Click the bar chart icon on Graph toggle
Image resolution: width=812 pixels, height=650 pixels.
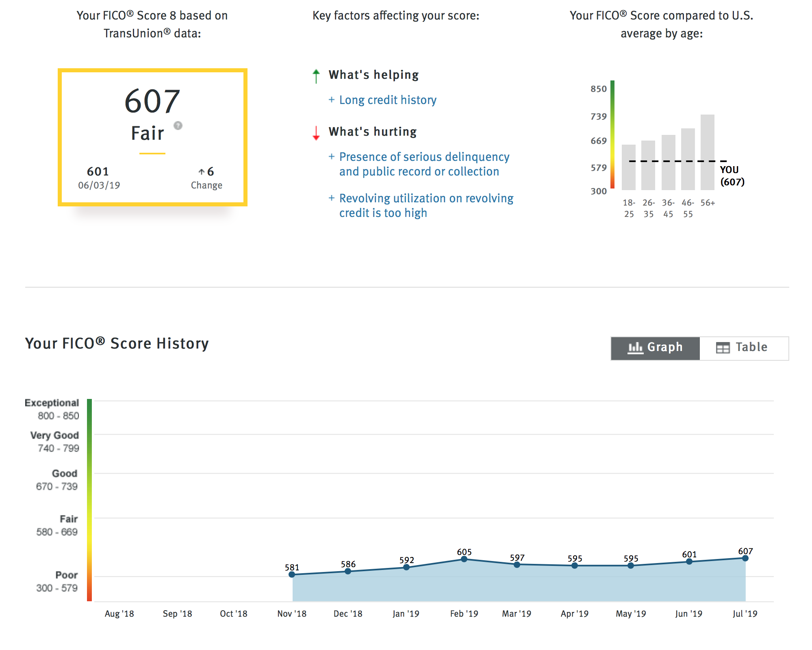pyautogui.click(x=635, y=348)
